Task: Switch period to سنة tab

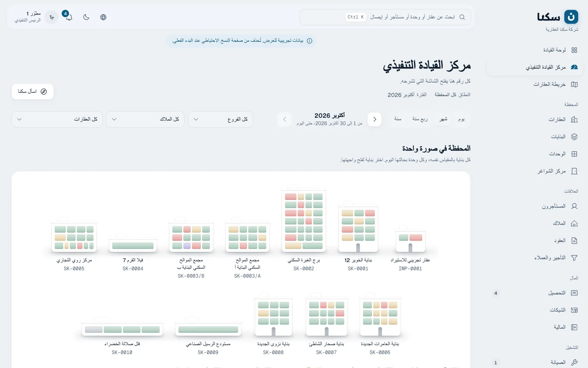Action: 398,119
